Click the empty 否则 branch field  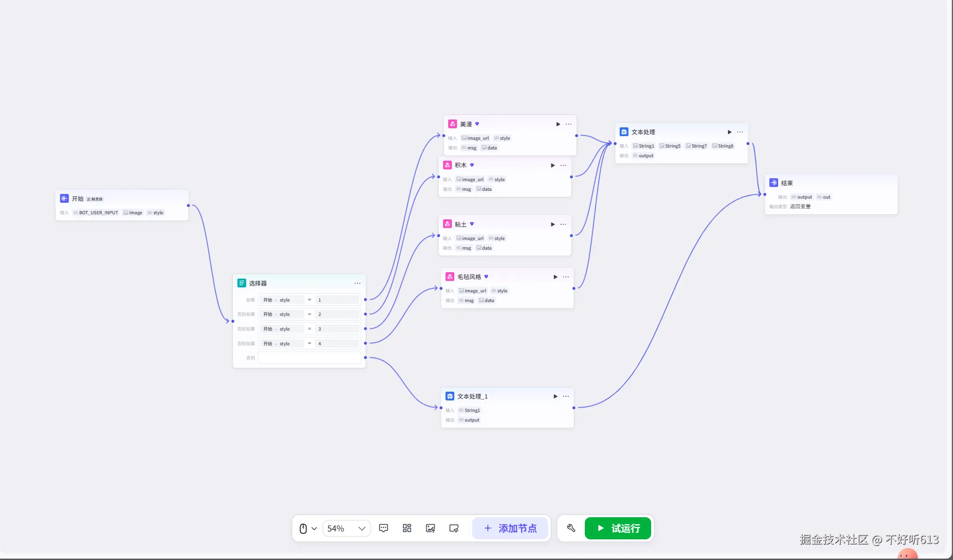pyautogui.click(x=309, y=358)
